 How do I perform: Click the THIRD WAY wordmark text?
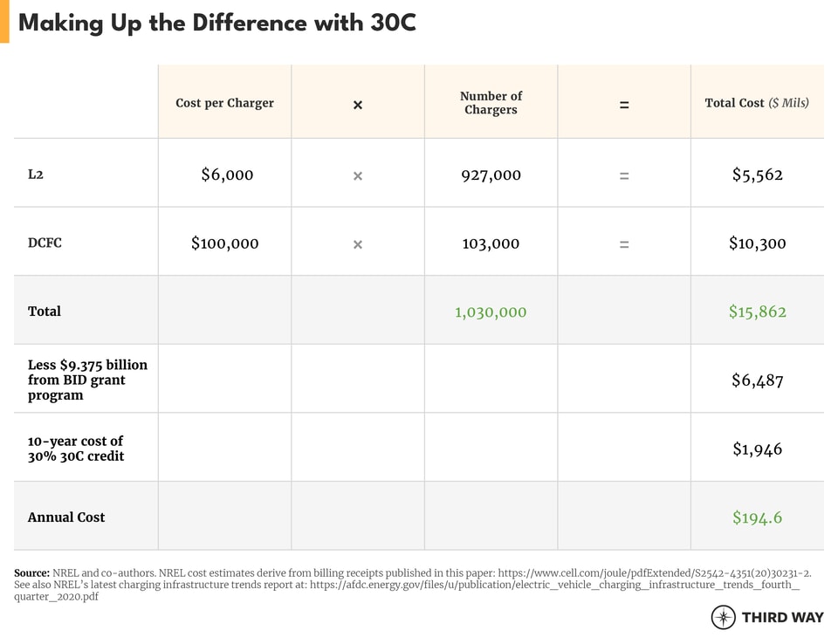pos(782,618)
